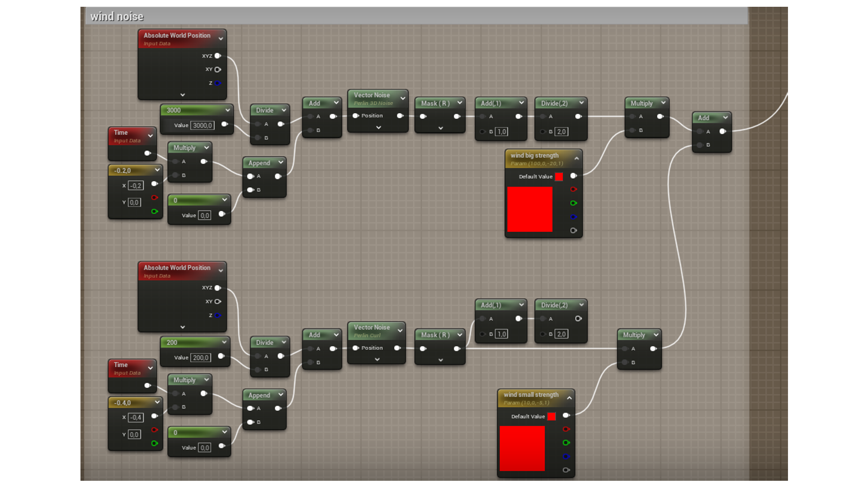Expand the top Mask (R) node chevron
The height and width of the screenshot is (488, 868).
440,128
